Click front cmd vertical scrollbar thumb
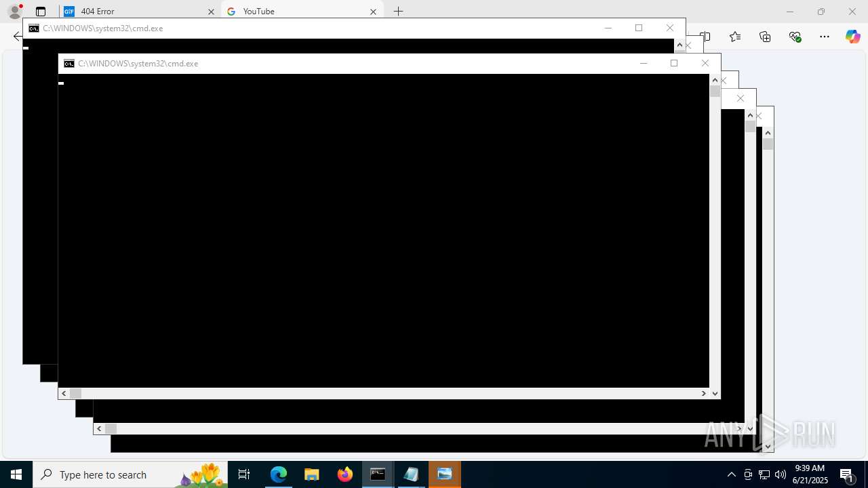 tap(715, 91)
